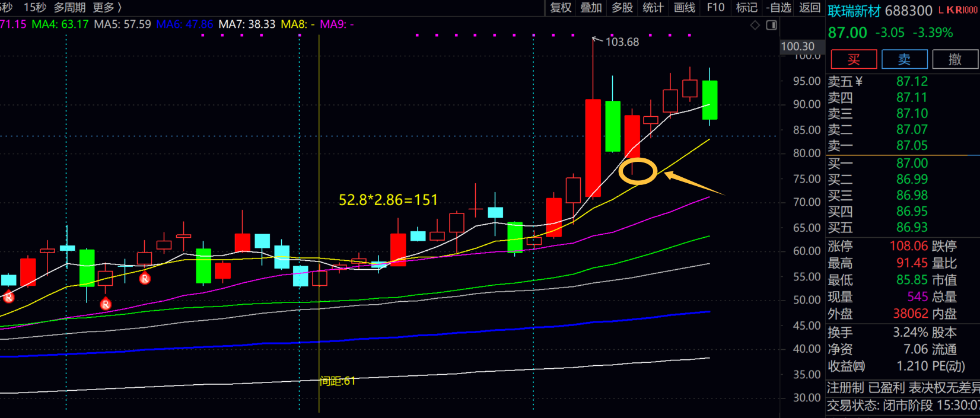Select the 52.8*2.86=151 text annotation

coord(388,200)
